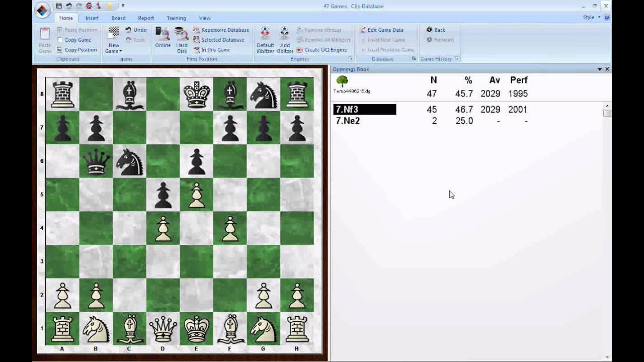The width and height of the screenshot is (644, 362).
Task: Click the blue help question mark icon
Action: [x=607, y=17]
